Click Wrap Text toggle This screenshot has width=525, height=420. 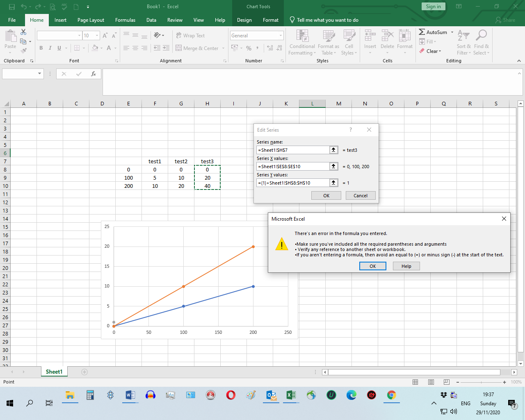pyautogui.click(x=190, y=36)
